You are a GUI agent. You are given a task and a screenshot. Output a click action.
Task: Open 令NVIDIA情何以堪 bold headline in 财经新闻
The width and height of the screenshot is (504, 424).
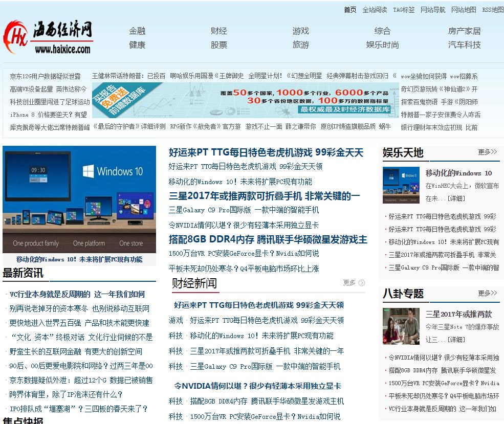(x=257, y=386)
